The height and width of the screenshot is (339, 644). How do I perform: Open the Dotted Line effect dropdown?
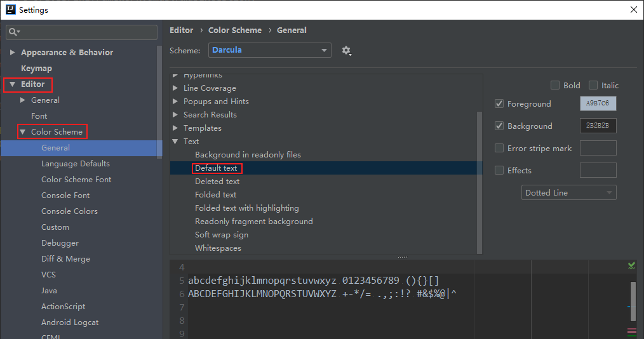569,192
